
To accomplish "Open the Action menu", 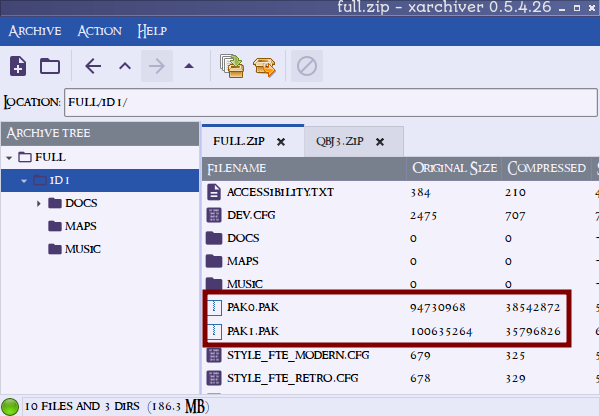I will [99, 31].
